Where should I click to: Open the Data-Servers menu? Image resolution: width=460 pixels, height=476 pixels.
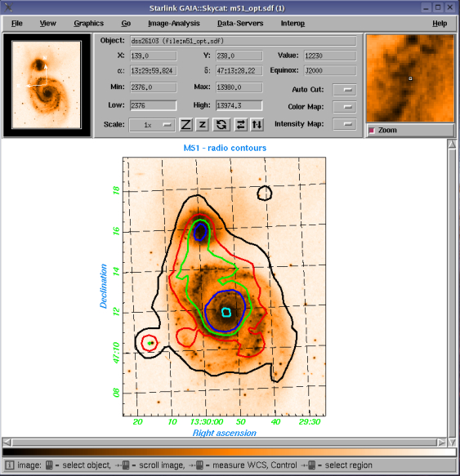click(240, 24)
